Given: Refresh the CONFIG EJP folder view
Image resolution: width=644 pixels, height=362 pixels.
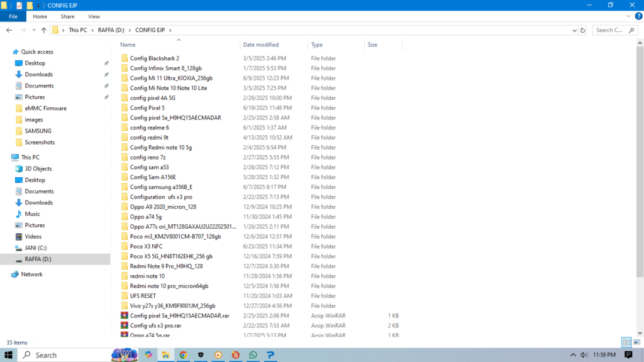Looking at the screenshot, I should (x=582, y=30).
